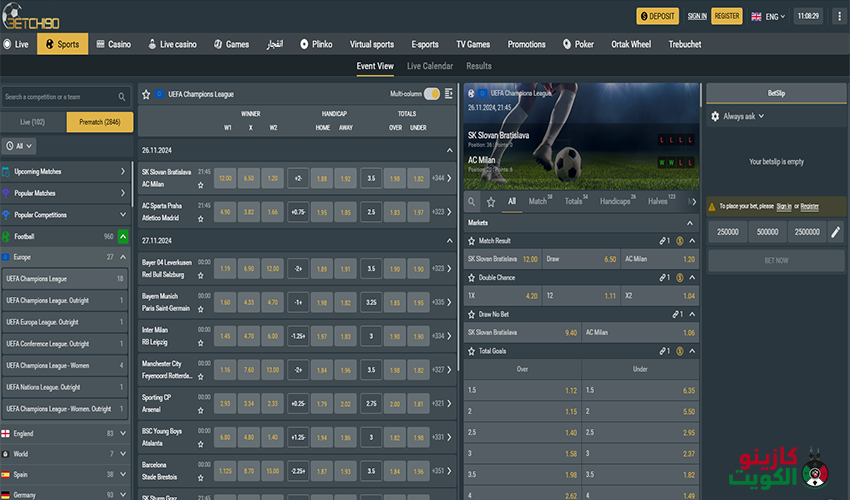Switch to Live (102) events
The height and width of the screenshot is (500, 850).
pos(33,122)
